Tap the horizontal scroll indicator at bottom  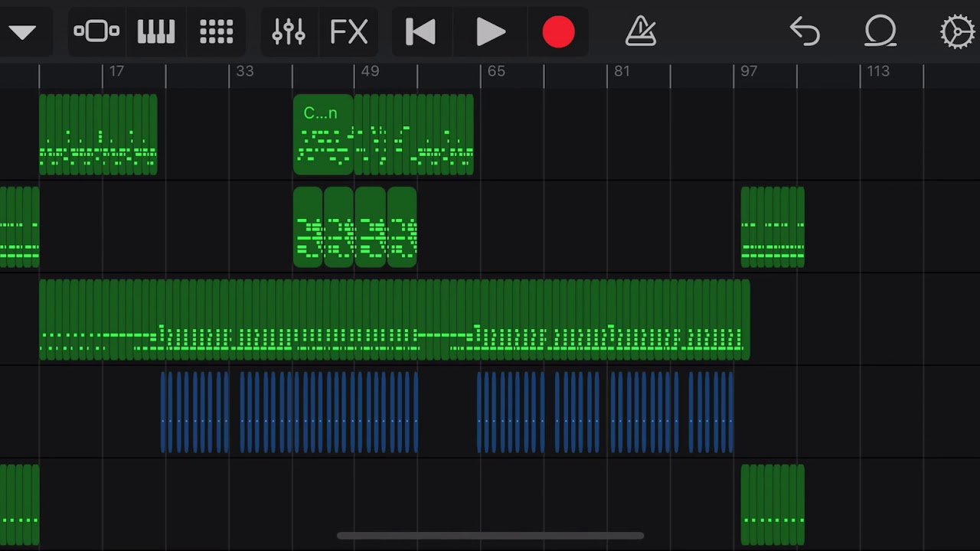click(490, 536)
